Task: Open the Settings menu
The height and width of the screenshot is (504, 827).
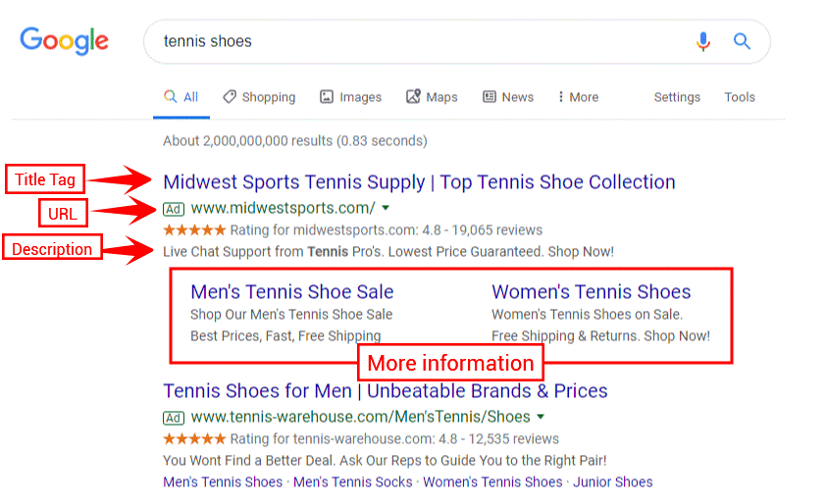Action: (677, 97)
